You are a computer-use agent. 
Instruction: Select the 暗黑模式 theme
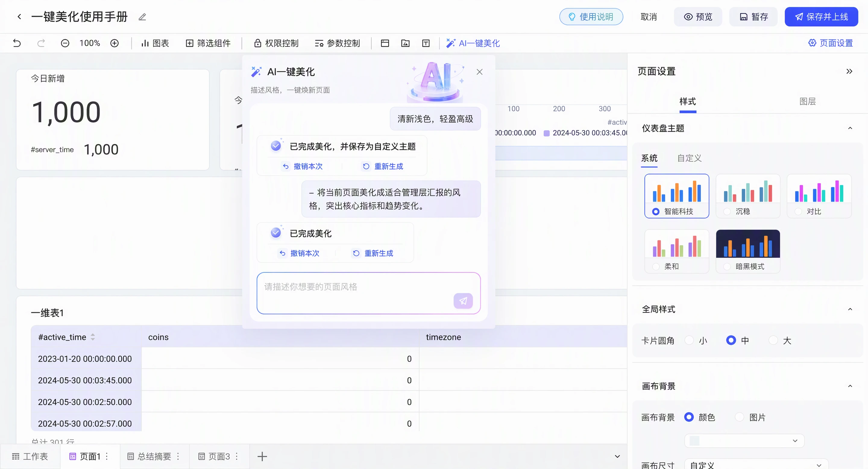(x=748, y=251)
